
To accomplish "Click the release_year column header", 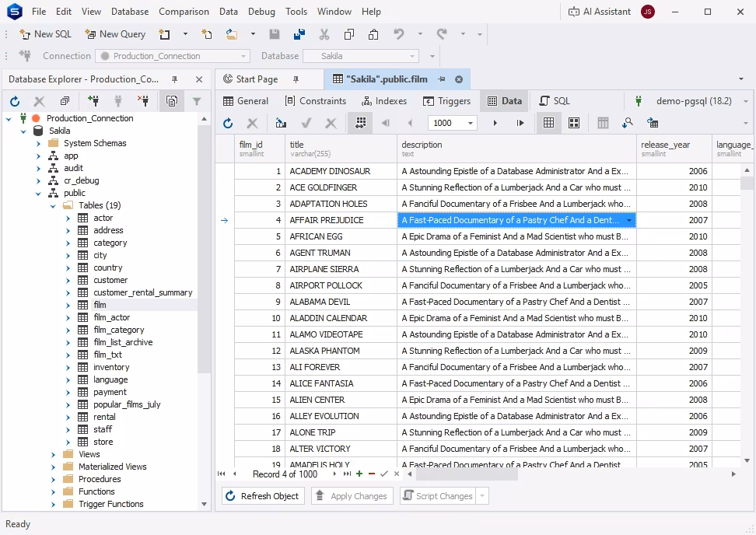I will (x=674, y=149).
